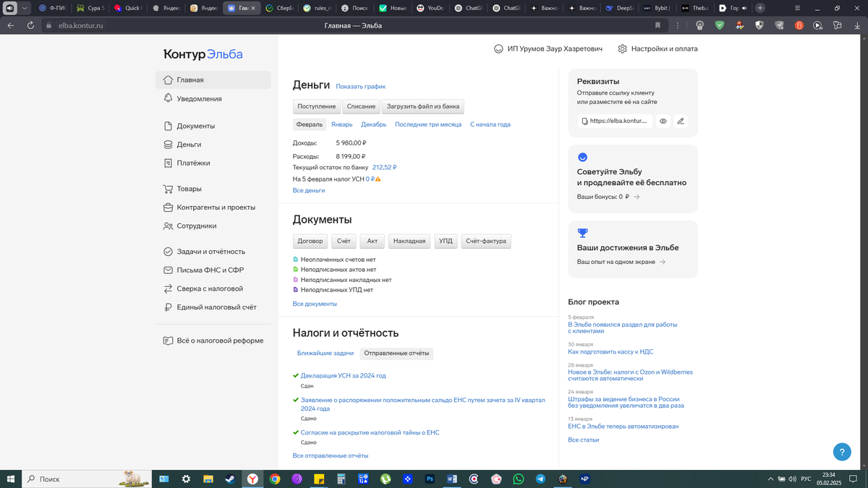Click the Windows taskbar Поиск search box
Image resolution: width=868 pixels, height=488 pixels.
click(88, 479)
